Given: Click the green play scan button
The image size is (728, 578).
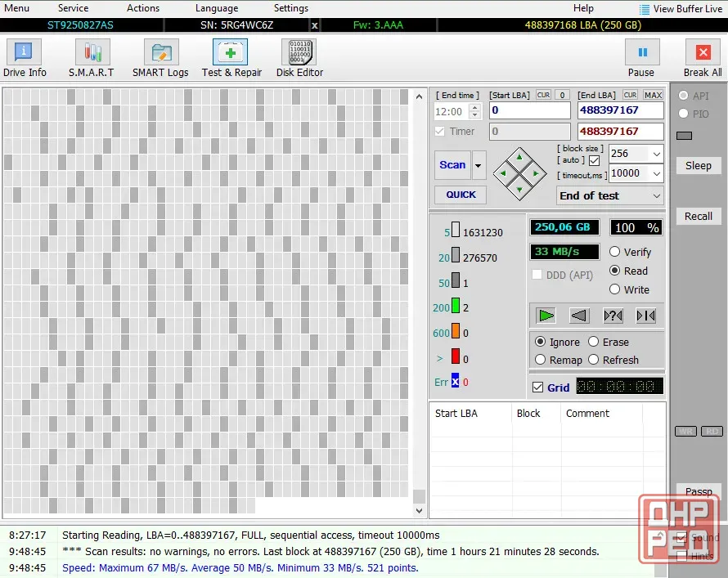Looking at the screenshot, I should click(x=546, y=316).
